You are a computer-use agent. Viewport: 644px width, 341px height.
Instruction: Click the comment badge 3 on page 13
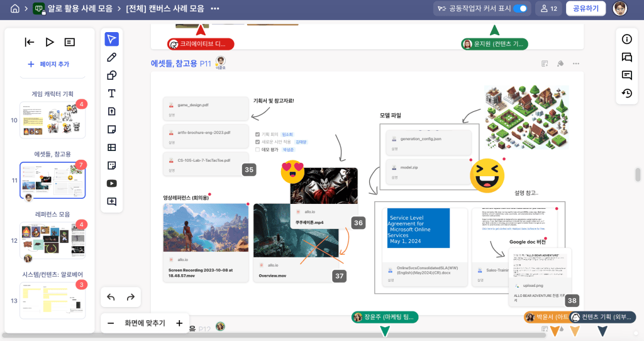pyautogui.click(x=81, y=284)
